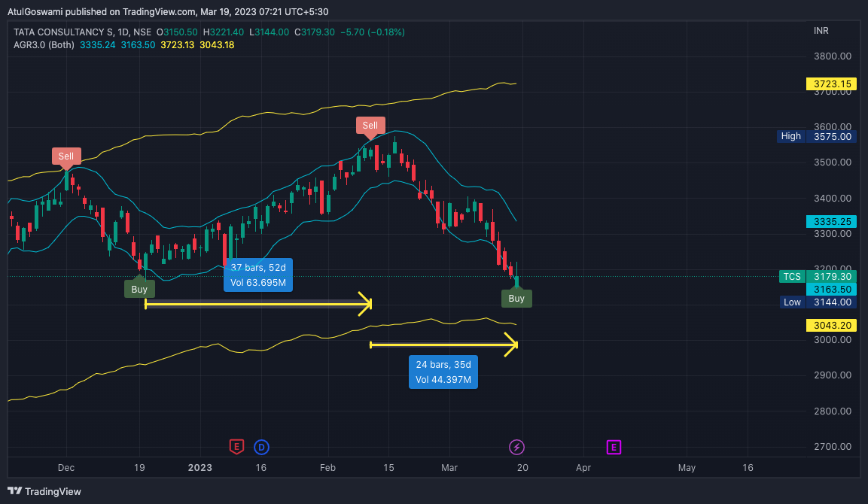Click the Mar label on time axis
Screen dimensions: 868x504
click(x=449, y=467)
